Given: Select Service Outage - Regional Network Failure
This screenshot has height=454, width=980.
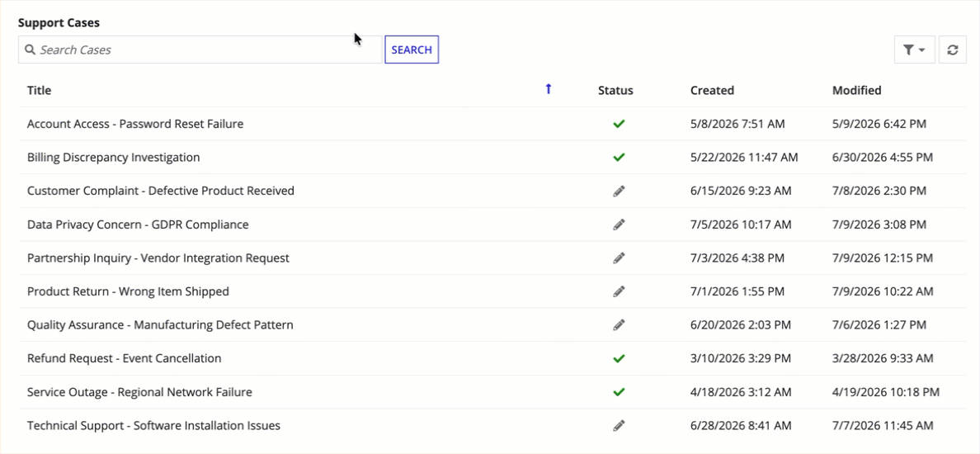Looking at the screenshot, I should [139, 392].
